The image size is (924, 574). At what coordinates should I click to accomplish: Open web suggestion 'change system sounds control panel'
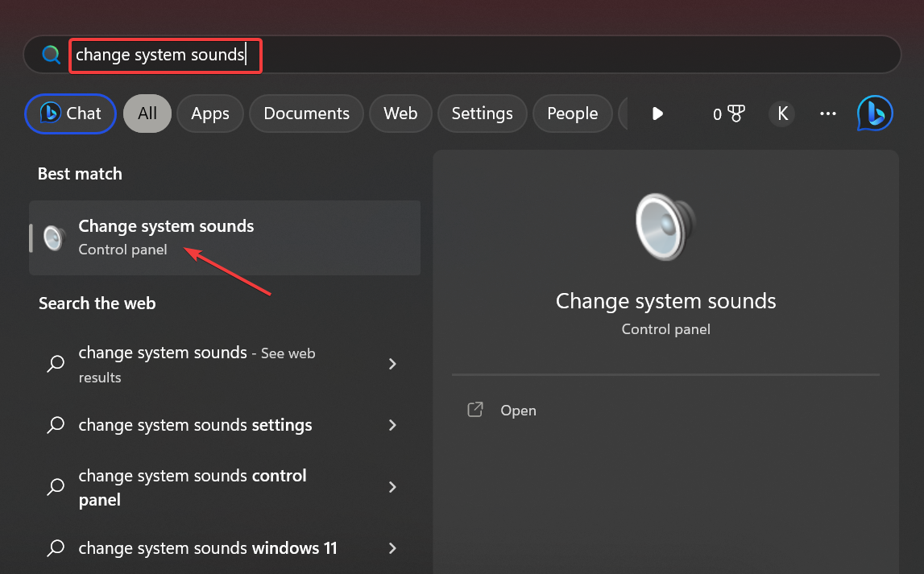(193, 488)
